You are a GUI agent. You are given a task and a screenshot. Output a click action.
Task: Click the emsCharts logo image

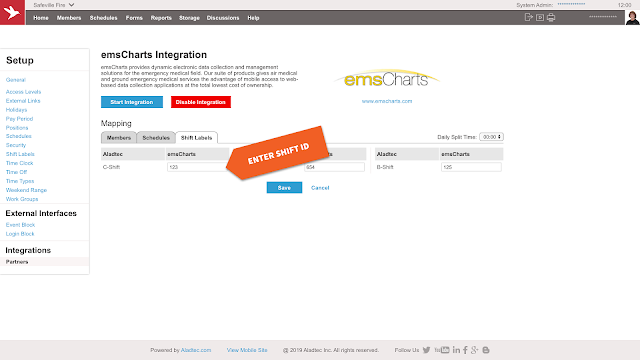(x=386, y=78)
